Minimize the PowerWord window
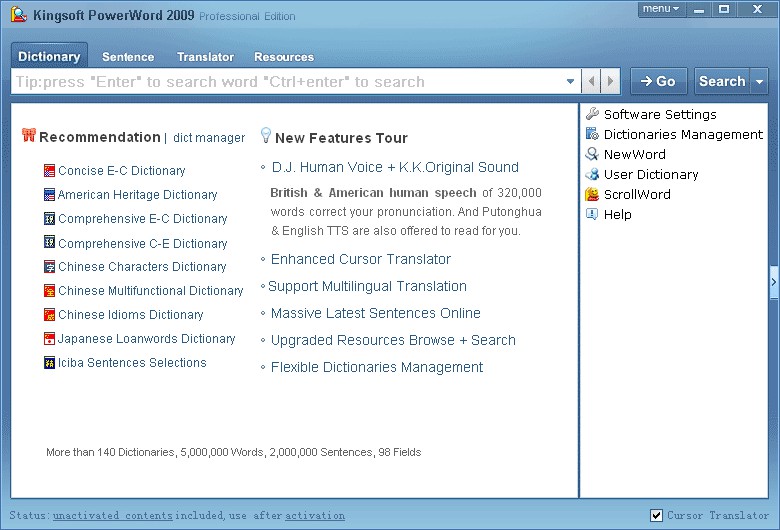Screen dimensions: 780x530 tap(699, 9)
